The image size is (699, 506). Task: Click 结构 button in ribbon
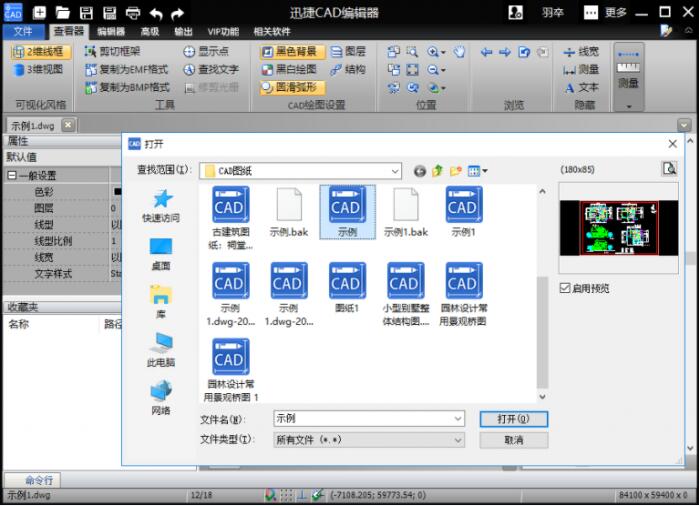349,69
